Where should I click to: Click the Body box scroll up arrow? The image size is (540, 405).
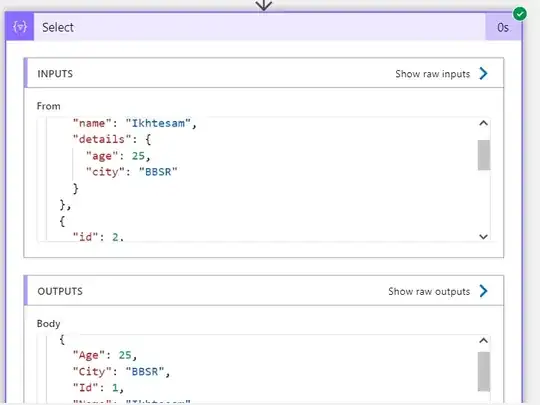tap(484, 341)
